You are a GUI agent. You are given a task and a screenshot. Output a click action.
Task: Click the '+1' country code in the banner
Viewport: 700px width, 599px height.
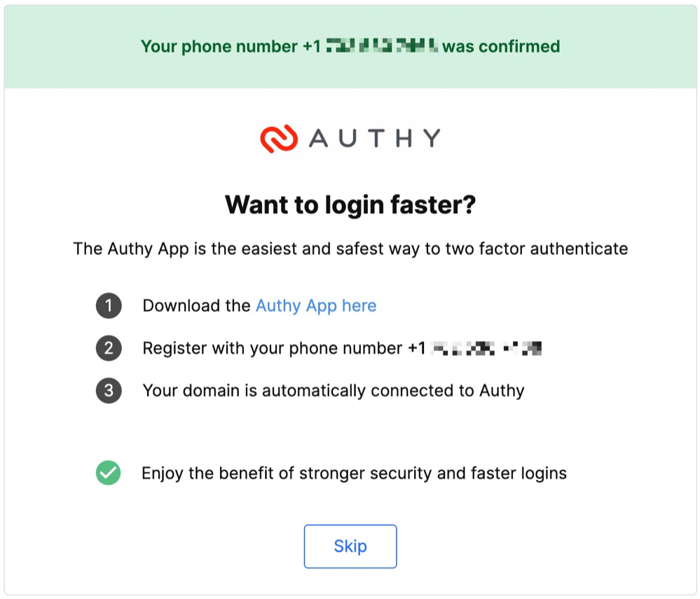[313, 47]
